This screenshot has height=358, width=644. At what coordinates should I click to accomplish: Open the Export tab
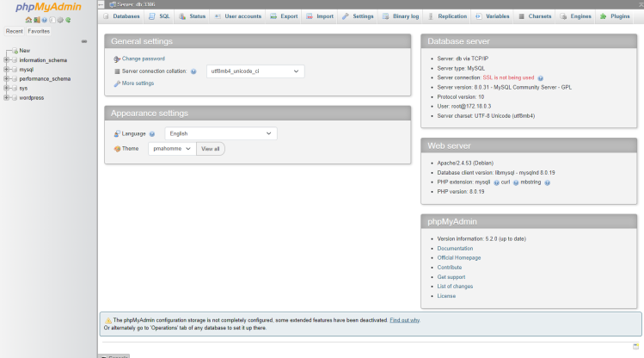pos(284,16)
